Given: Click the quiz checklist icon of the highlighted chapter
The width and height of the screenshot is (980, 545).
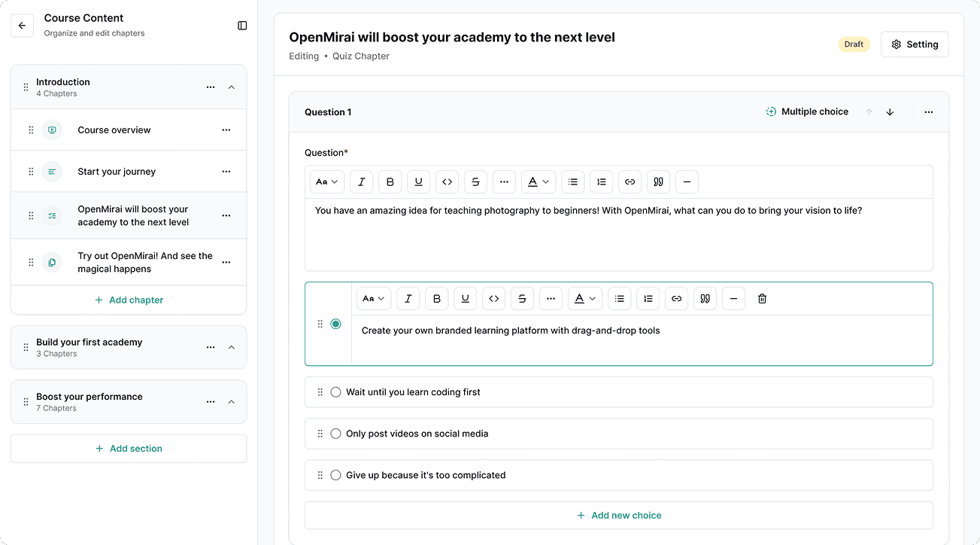Looking at the screenshot, I should pyautogui.click(x=51, y=215).
